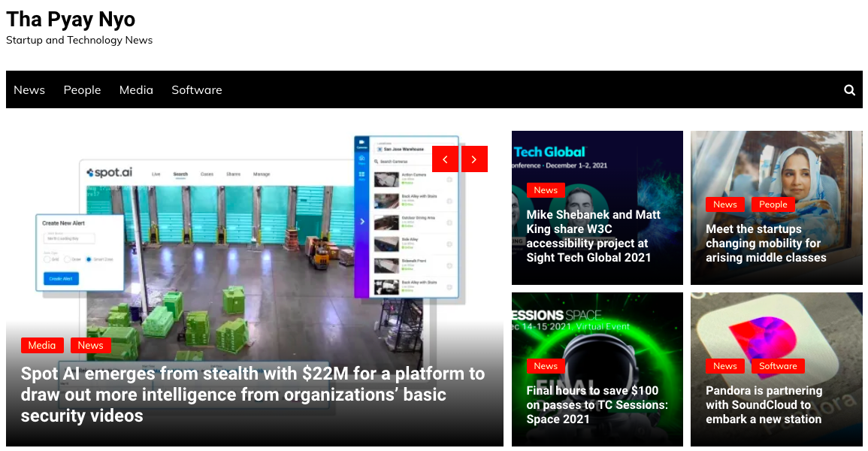Click News tag on mobility startups article
The image size is (868, 451).
tap(725, 204)
